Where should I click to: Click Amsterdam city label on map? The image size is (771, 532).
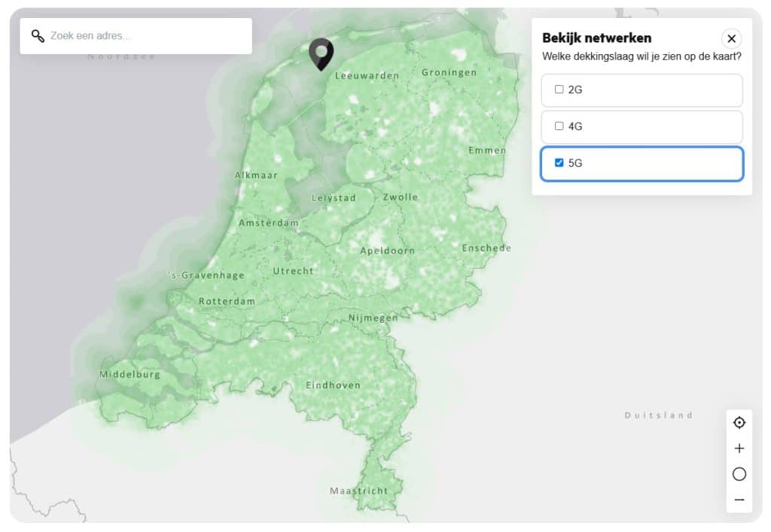click(x=268, y=223)
